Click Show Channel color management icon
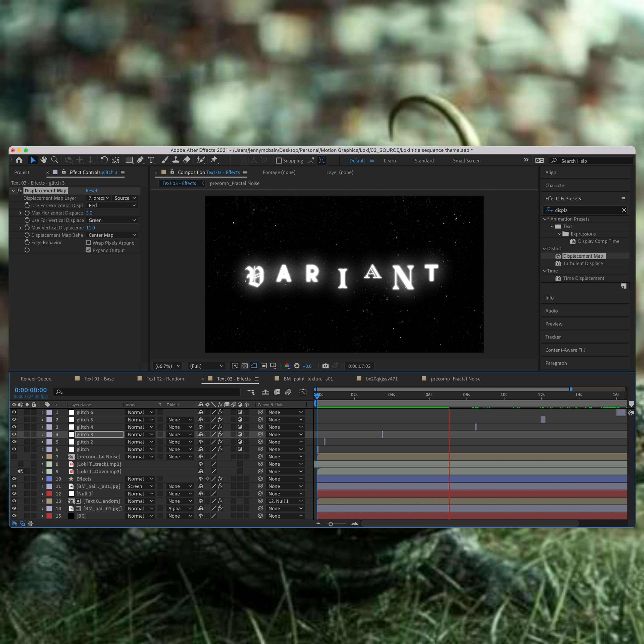 tap(287, 366)
